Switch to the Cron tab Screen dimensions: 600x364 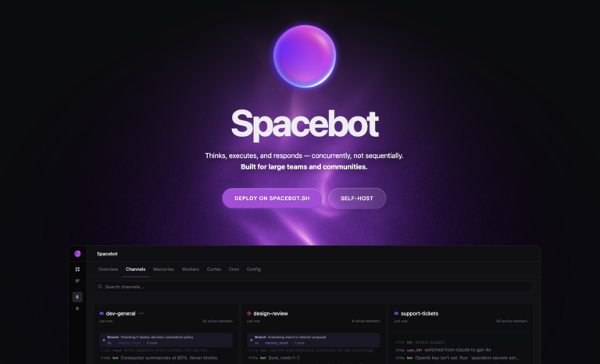[x=234, y=269]
